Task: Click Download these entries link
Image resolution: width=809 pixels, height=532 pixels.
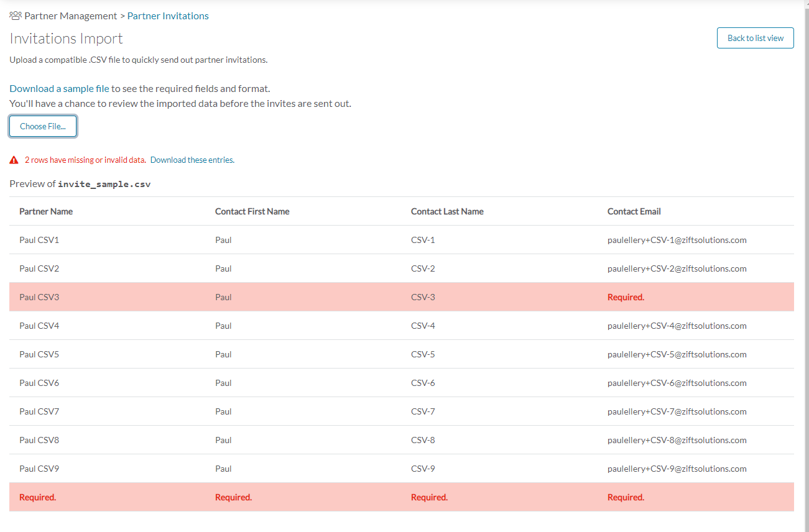Action: point(192,160)
